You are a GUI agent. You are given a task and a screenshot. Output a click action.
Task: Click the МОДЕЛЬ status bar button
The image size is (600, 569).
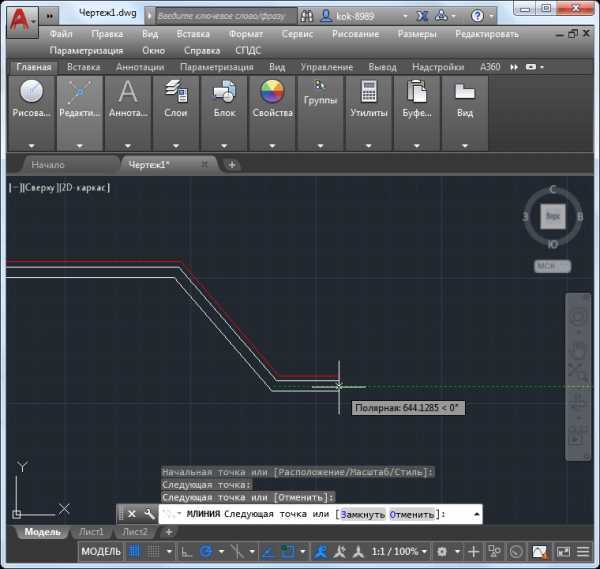101,551
